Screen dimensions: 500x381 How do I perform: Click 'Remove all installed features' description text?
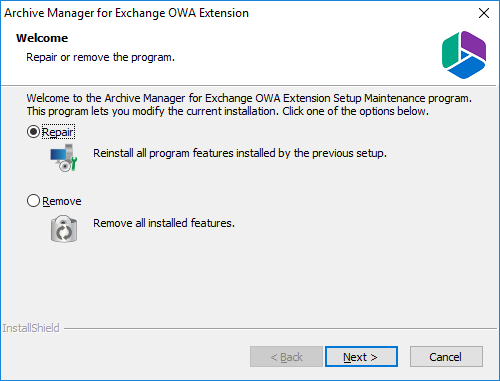pyautogui.click(x=164, y=223)
